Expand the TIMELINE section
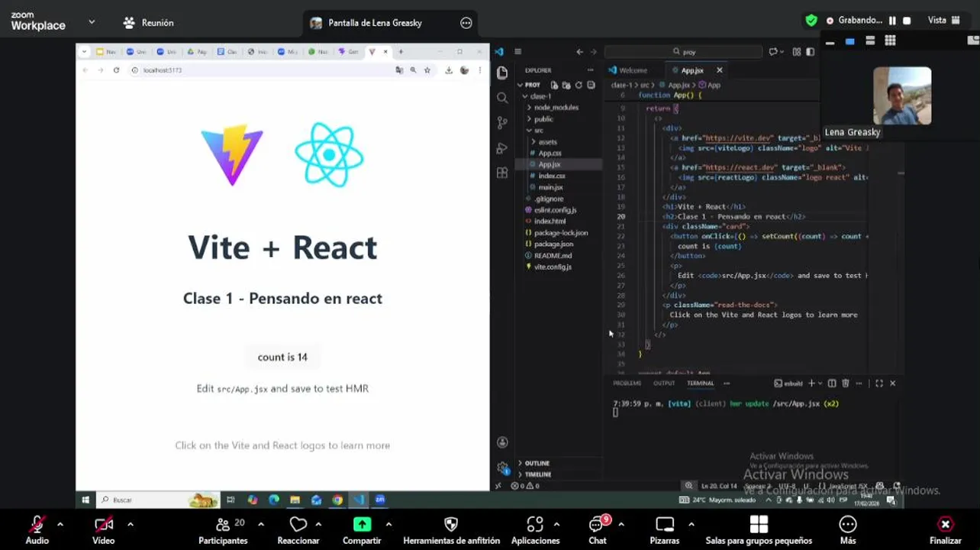The width and height of the screenshot is (980, 550). 537,474
